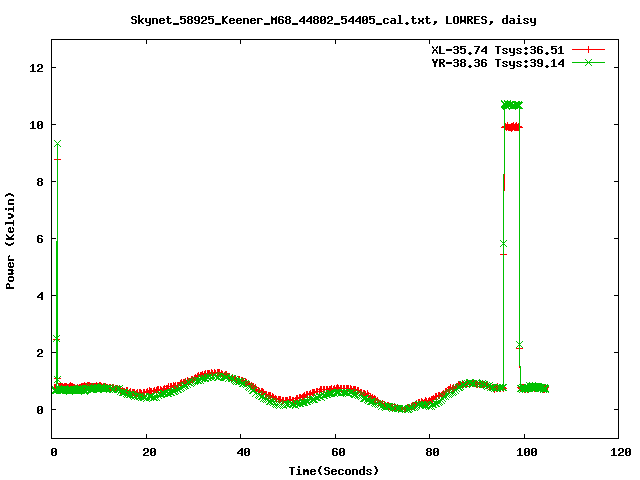Image resolution: width=640 pixels, height=480 pixels.
Task: Click the red calibration plateau near 9.9 Kelvin
Action: pos(512,127)
